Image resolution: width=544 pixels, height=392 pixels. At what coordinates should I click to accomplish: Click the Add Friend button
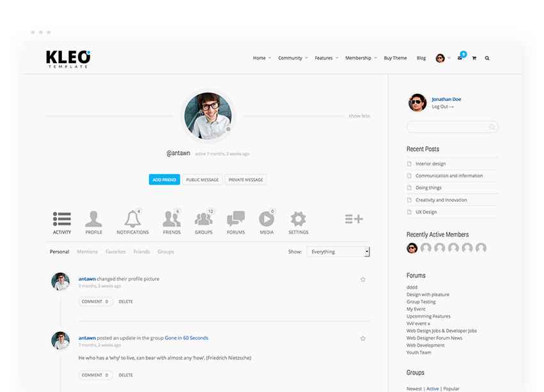[x=164, y=180]
